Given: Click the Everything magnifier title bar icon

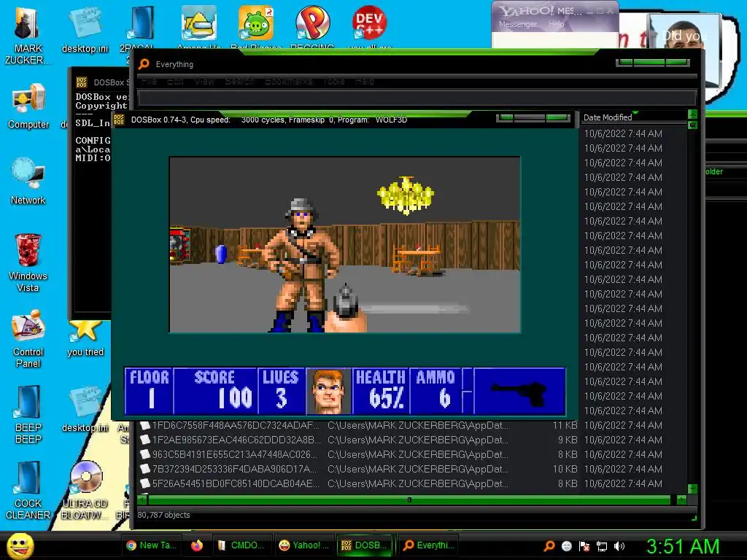Looking at the screenshot, I should tap(144, 64).
